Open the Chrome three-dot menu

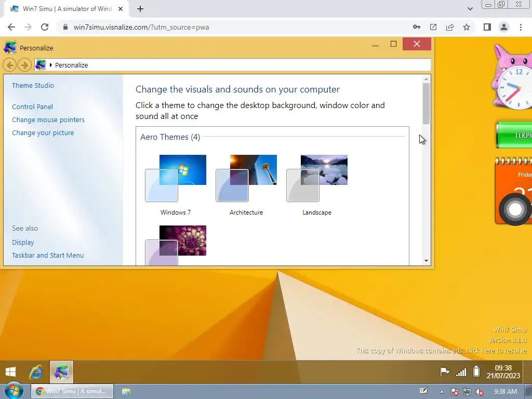[x=521, y=27]
